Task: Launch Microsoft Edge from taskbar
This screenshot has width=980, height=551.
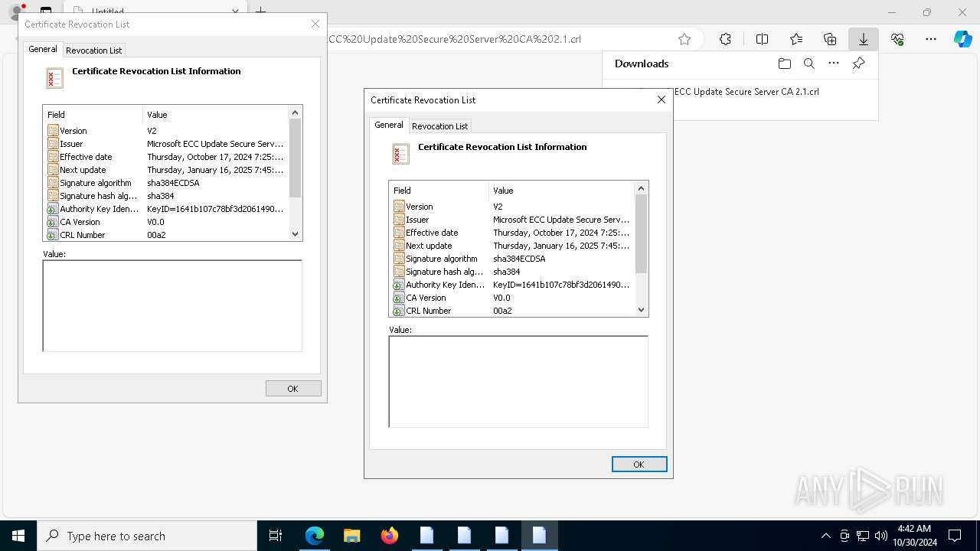Action: click(315, 536)
